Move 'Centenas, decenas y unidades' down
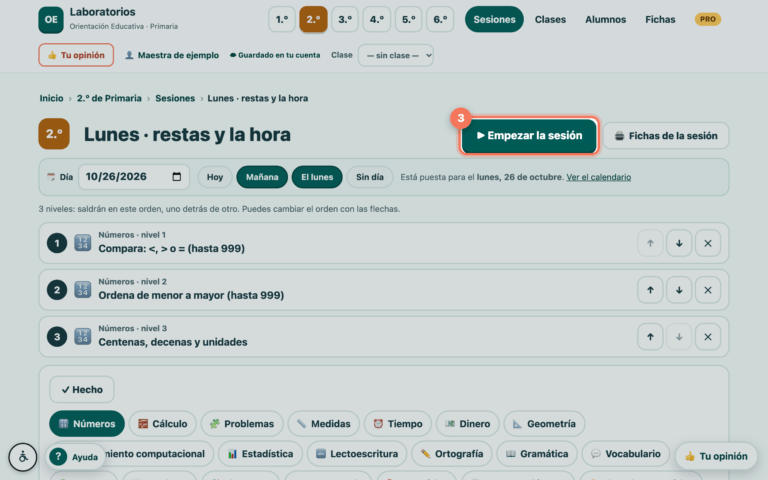The image size is (768, 480). point(679,337)
